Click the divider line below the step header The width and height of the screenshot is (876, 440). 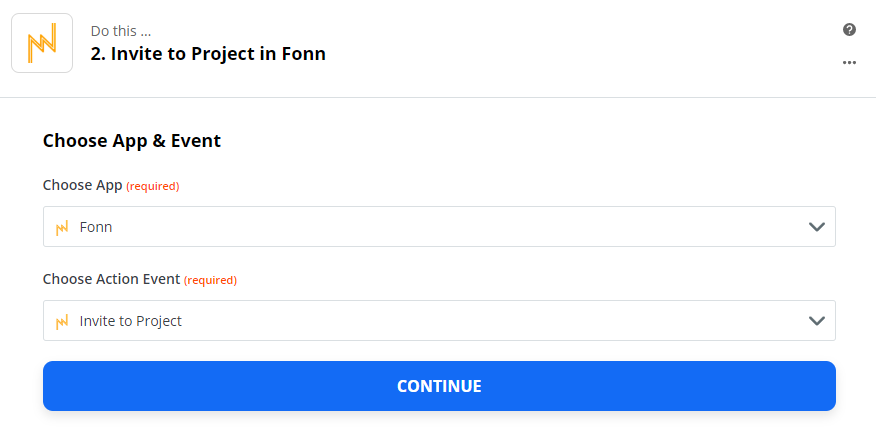pyautogui.click(x=438, y=97)
